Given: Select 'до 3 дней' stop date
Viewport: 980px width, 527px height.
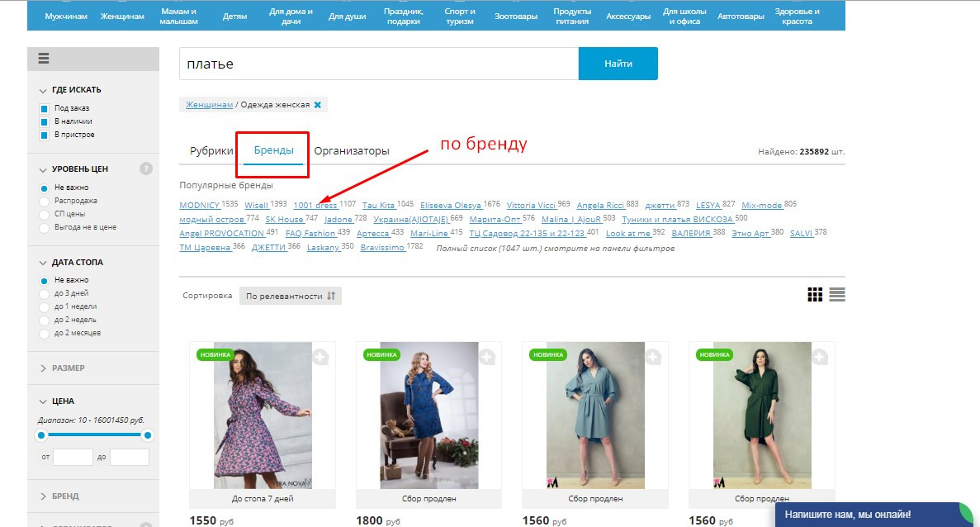Looking at the screenshot, I should [x=44, y=294].
